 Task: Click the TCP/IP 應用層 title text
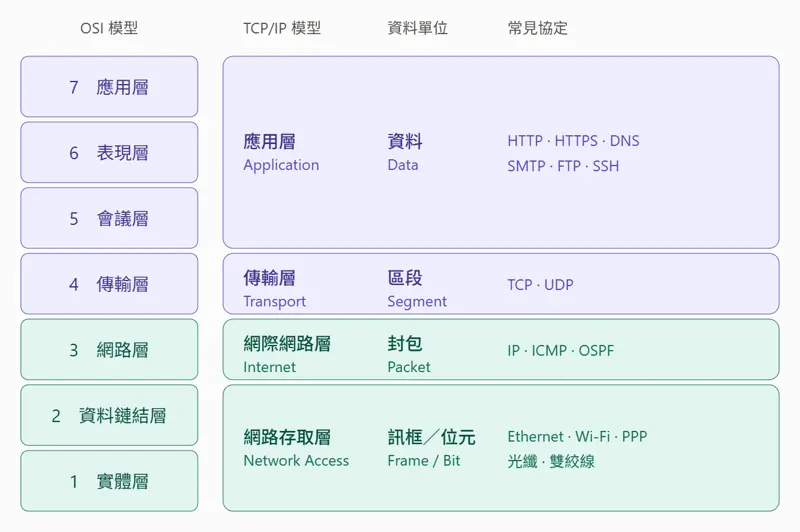tap(269, 141)
